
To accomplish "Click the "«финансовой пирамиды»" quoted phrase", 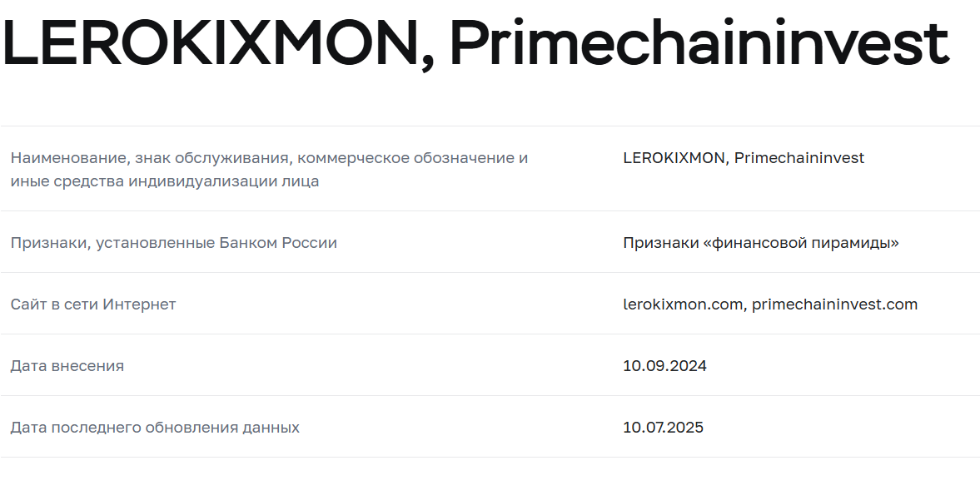I will coord(801,243).
